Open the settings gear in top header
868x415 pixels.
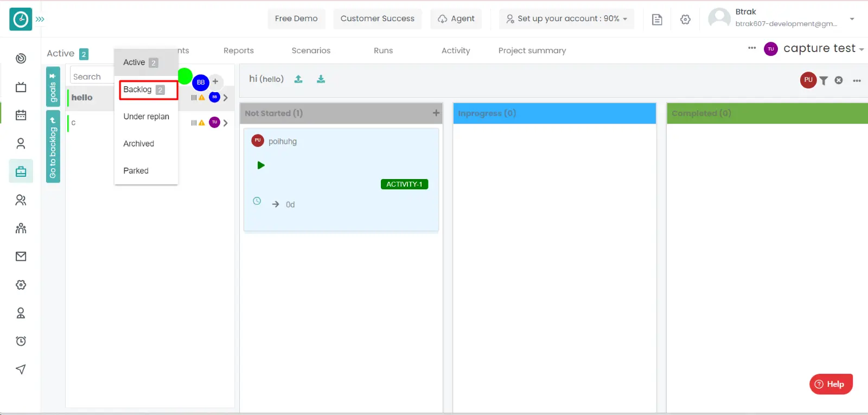click(685, 20)
